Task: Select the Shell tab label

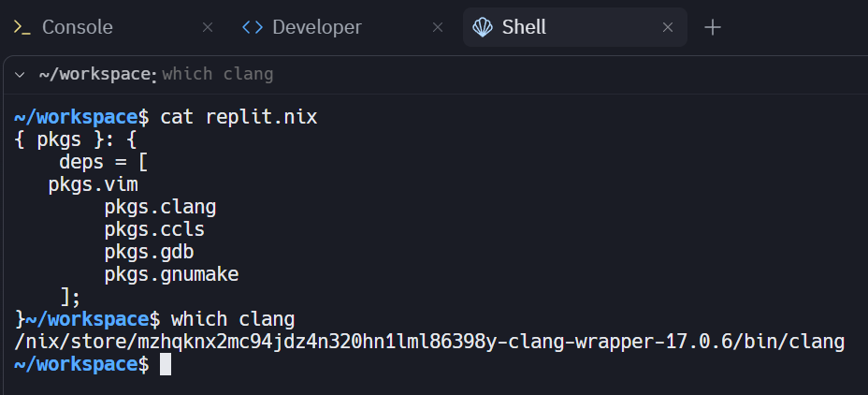Action: pyautogui.click(x=524, y=27)
